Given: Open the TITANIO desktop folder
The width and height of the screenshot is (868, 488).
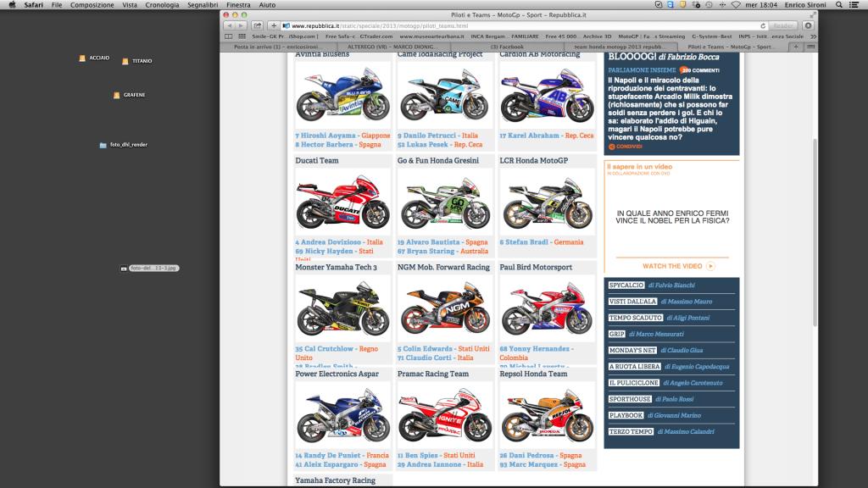Looking at the screenshot, I should point(136,61).
